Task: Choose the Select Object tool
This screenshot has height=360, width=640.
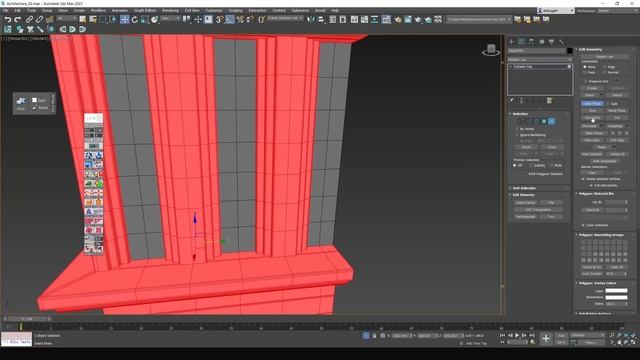Action: click(83, 19)
